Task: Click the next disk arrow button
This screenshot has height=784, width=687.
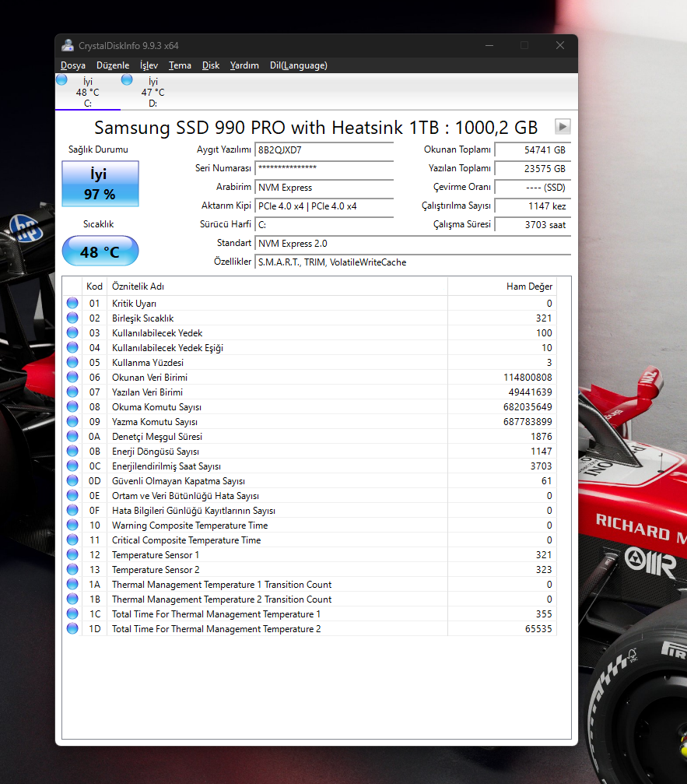Action: coord(563,126)
